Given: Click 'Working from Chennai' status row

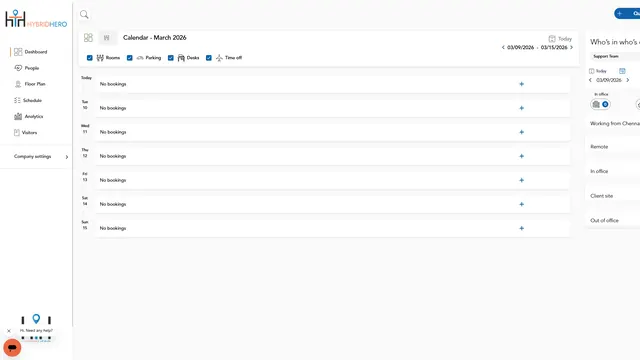Looking at the screenshot, I should click(x=614, y=123).
